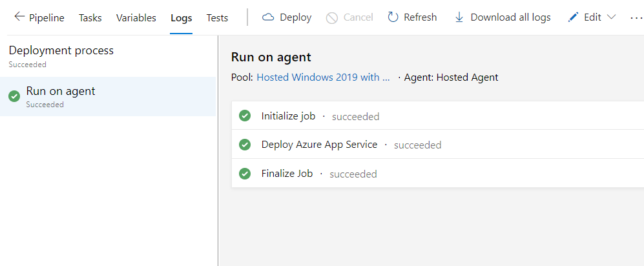Image resolution: width=644 pixels, height=266 pixels.
Task: Expand the Edit dropdown chevron
Action: 612,17
